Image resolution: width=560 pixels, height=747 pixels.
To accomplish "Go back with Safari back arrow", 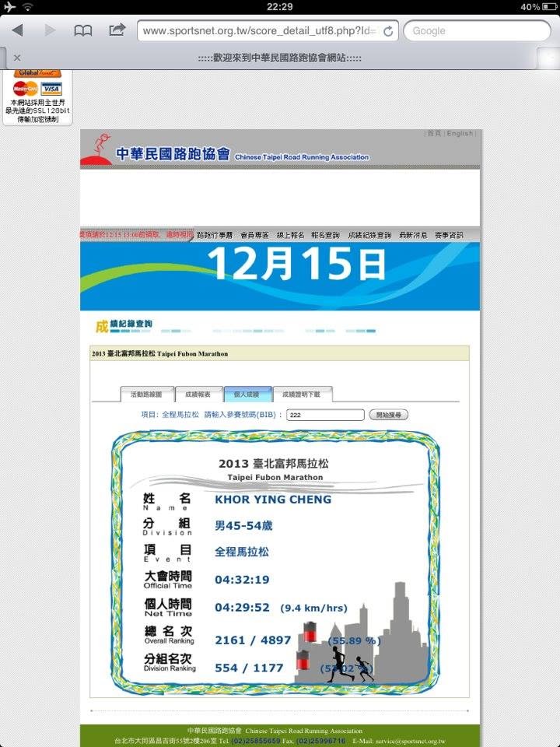I will pyautogui.click(x=18, y=30).
